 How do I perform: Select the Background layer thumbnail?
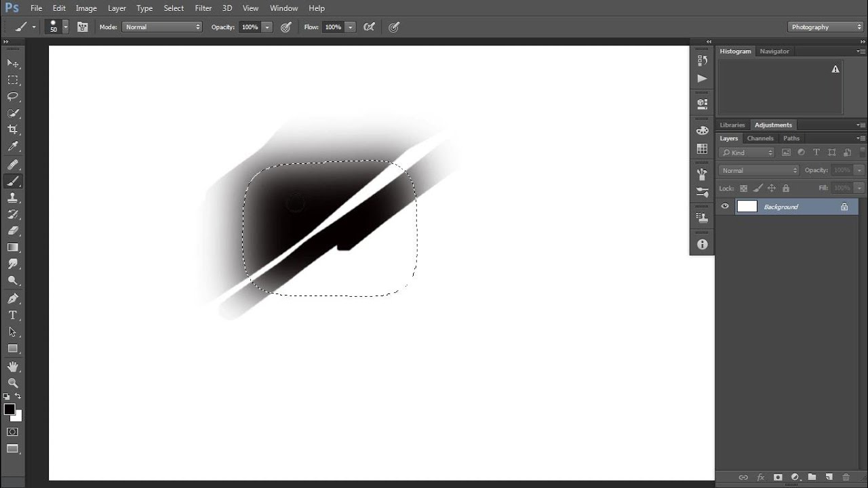pyautogui.click(x=747, y=207)
